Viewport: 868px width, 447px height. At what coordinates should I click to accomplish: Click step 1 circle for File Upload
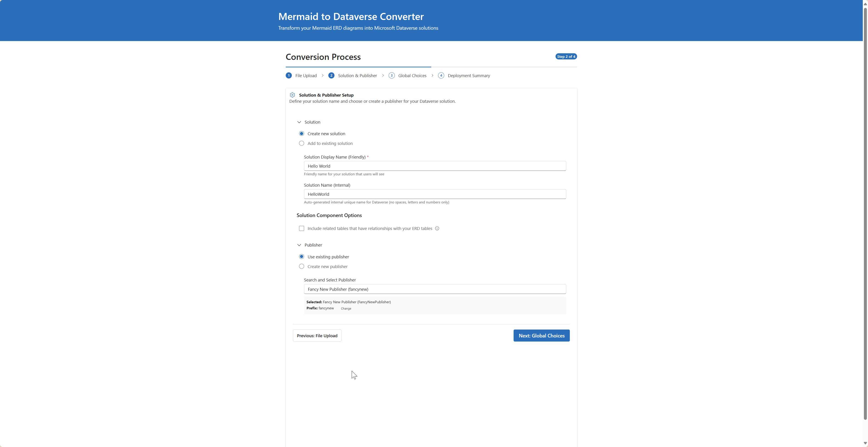tap(289, 76)
